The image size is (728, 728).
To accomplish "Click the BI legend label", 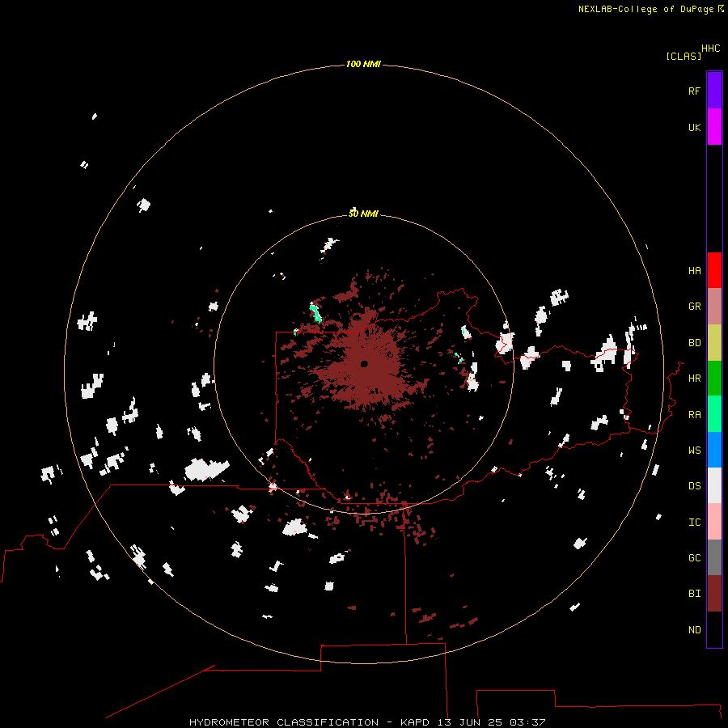I will (x=694, y=594).
